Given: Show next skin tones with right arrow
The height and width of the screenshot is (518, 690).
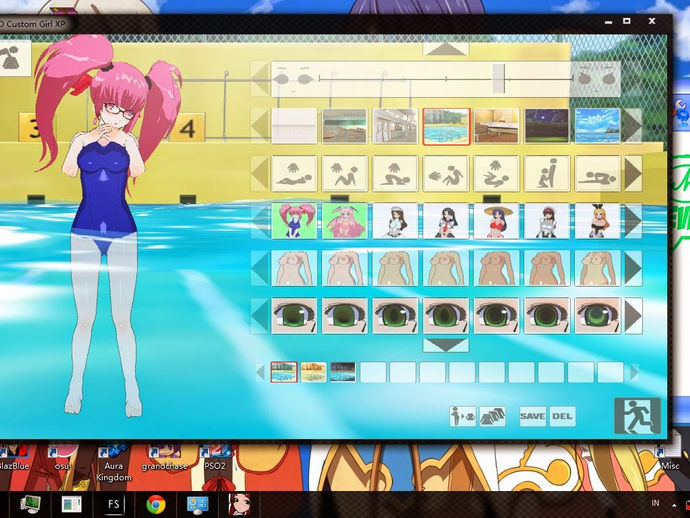Looking at the screenshot, I should pos(633,268).
